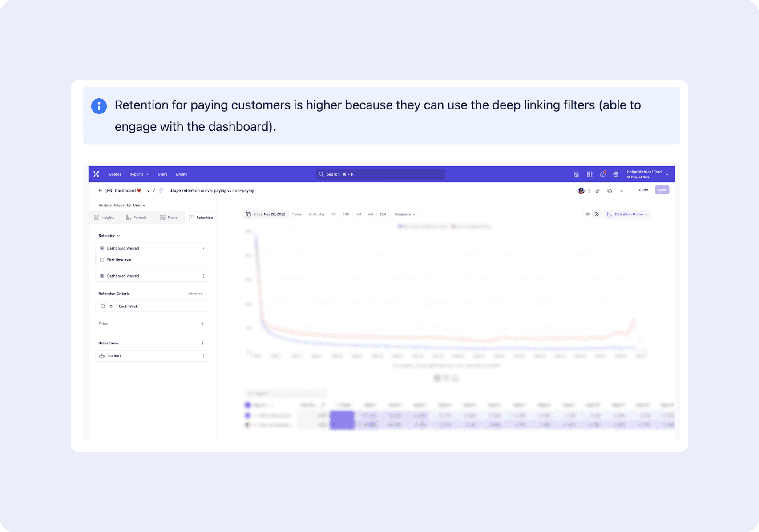Click the First time ever option row

[152, 260]
